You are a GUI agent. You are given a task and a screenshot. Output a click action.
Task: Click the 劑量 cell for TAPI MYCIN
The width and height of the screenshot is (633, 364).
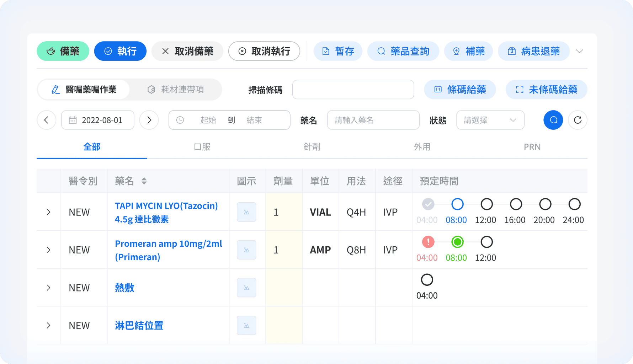(x=284, y=212)
